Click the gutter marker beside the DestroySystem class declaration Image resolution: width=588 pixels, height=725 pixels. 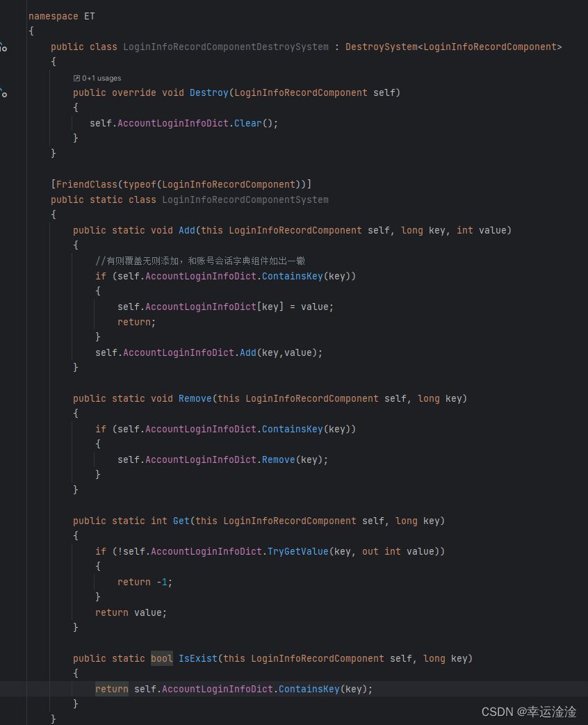[3, 47]
